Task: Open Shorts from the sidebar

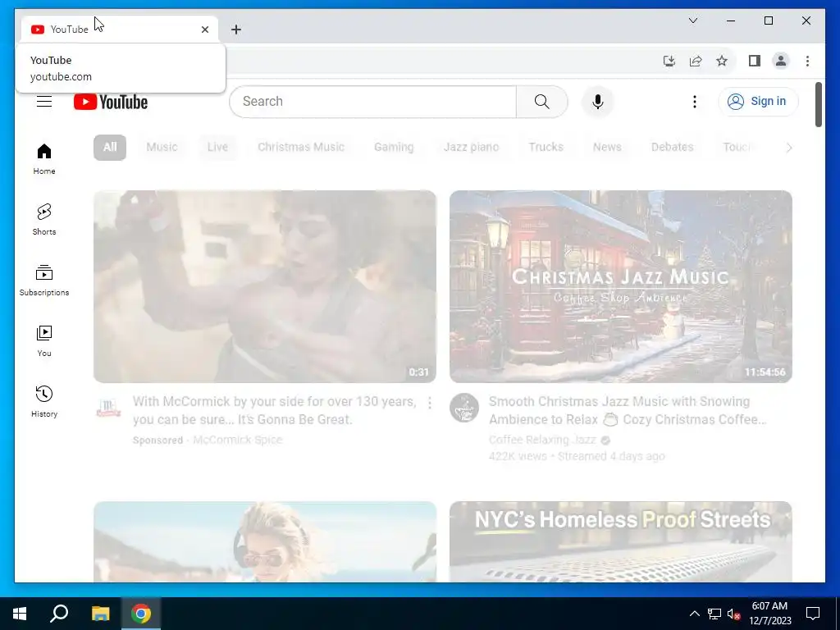Action: pyautogui.click(x=44, y=220)
